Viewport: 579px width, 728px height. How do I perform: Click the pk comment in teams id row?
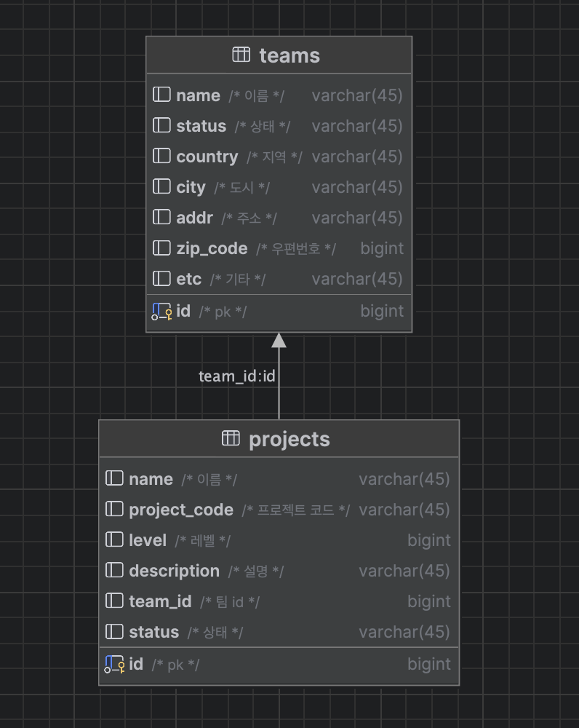pos(223,312)
